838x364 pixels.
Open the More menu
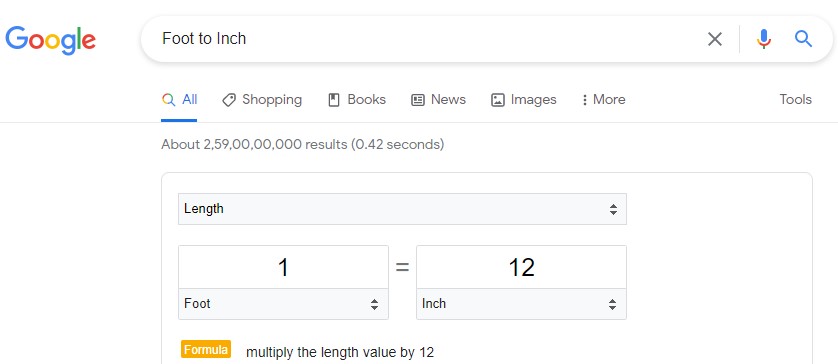(603, 100)
